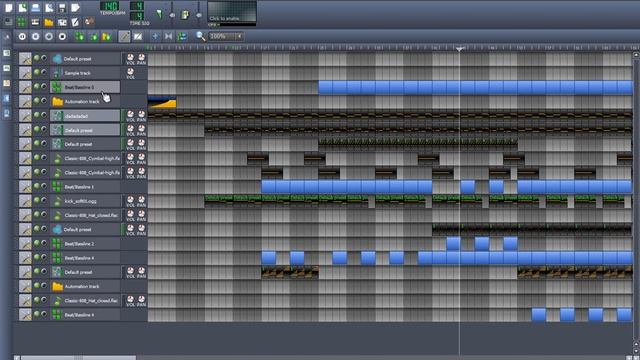Add a new sample track
640x360 pixels.
[93, 36]
